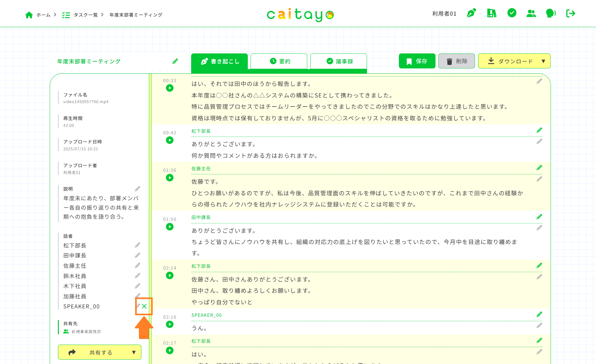The image size is (596, 364).
Task: Edit speaker name 松下部長 in sidebar
Action: [x=137, y=245]
